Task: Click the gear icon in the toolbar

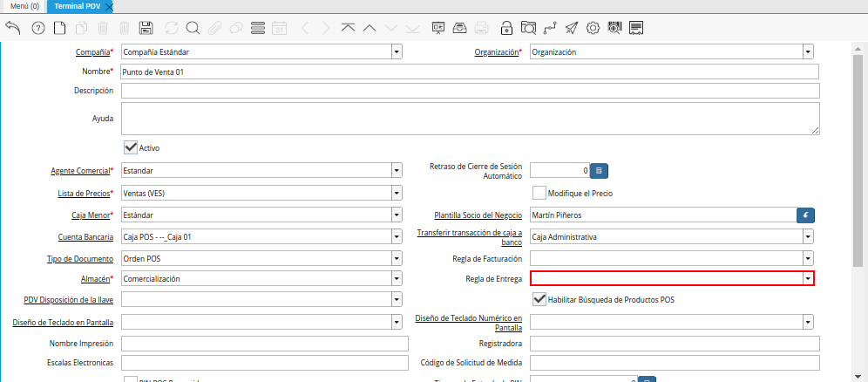Action: tap(593, 28)
